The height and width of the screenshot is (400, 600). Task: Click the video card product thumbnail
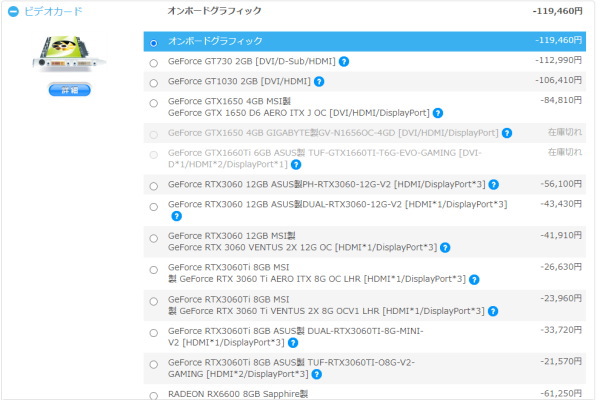point(69,54)
